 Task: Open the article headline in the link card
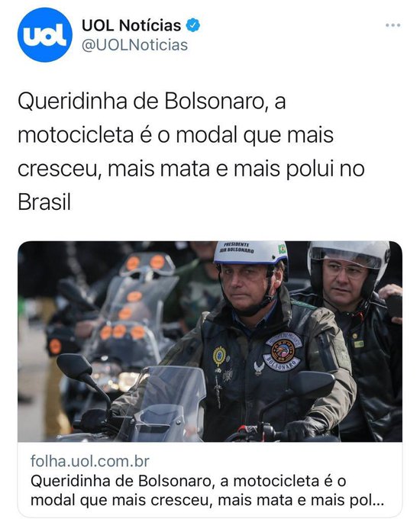pyautogui.click(x=207, y=491)
